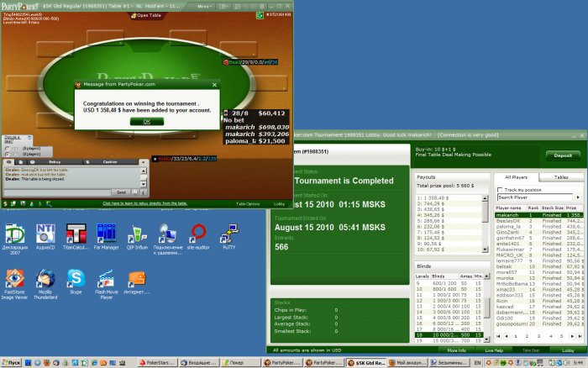Open the Cashier from the table panel
The image size is (588, 368).
pos(110,162)
